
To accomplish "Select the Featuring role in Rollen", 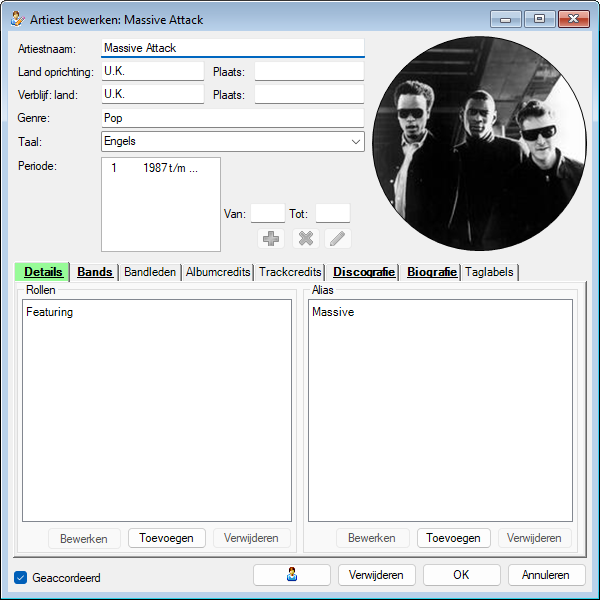I will [50, 312].
